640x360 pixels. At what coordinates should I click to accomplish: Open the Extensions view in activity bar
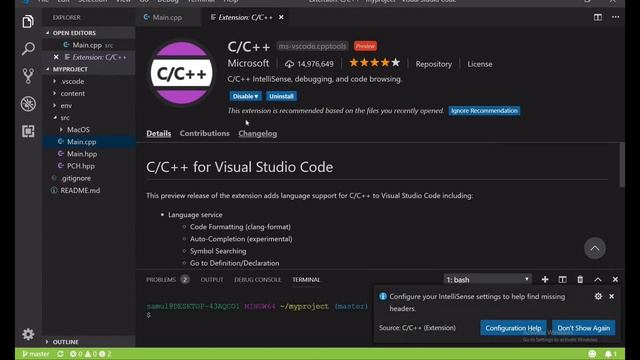point(28,131)
